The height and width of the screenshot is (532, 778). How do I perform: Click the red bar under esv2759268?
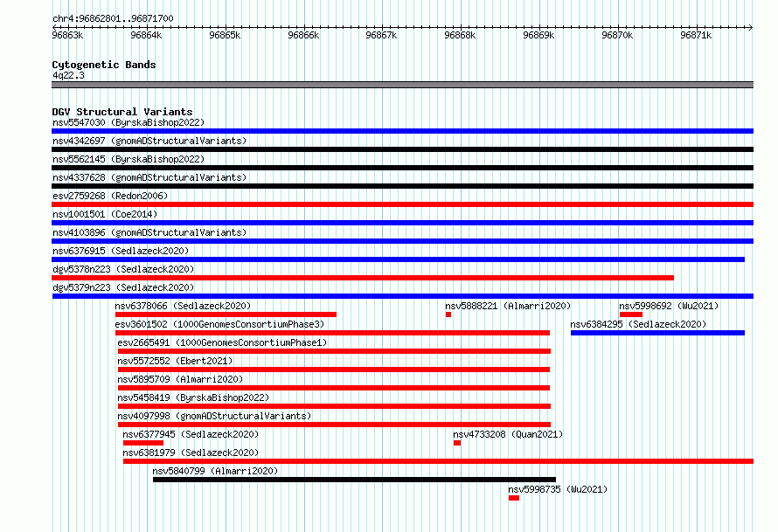pos(402,204)
